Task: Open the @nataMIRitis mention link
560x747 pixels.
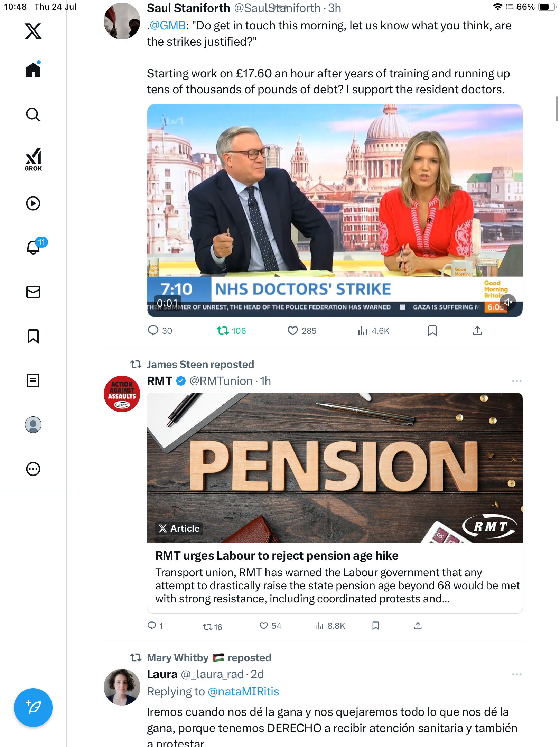Action: click(243, 692)
